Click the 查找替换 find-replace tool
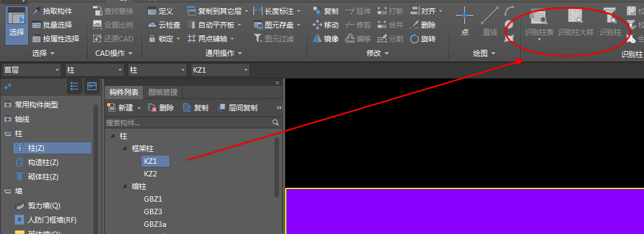This screenshot has width=644, height=234. tap(113, 11)
